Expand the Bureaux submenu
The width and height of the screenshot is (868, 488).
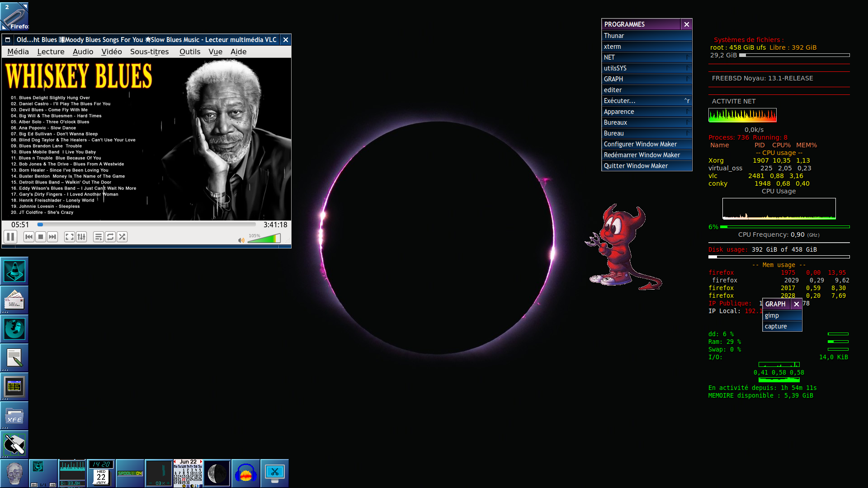(647, 122)
